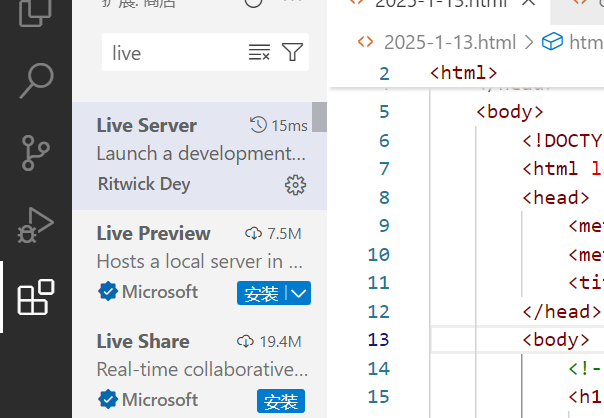Click the html breadcrumb symbol item
The image size is (604, 418).
(572, 42)
